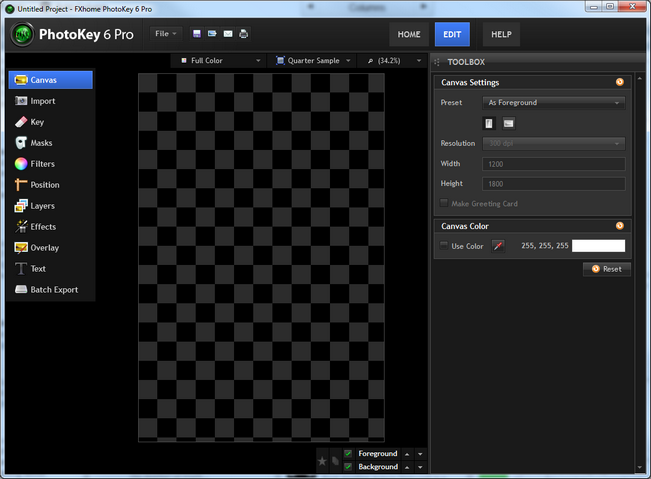Open the Text section in sidebar

51,269
